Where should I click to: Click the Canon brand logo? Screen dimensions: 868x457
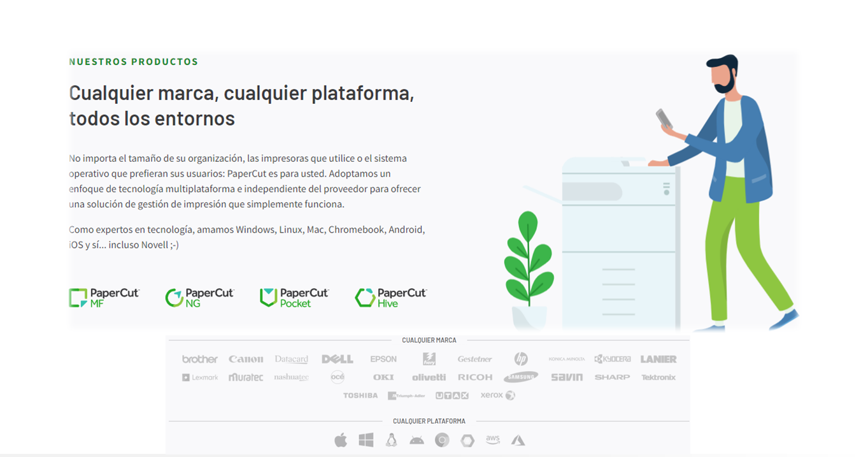245,359
